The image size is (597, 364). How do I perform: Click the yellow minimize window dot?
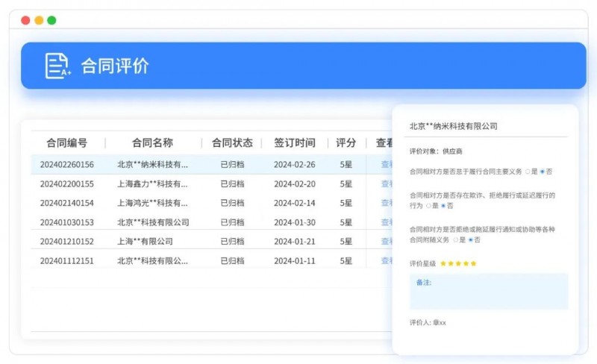tap(39, 20)
